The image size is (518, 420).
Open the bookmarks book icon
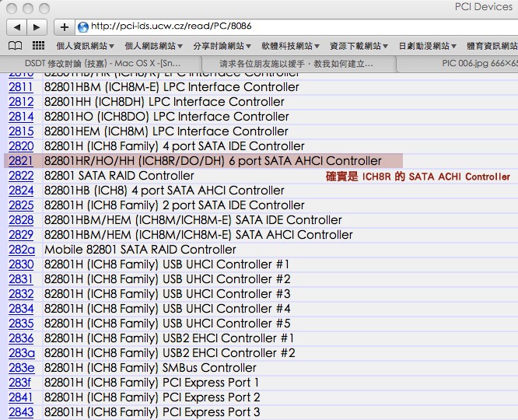[x=15, y=46]
